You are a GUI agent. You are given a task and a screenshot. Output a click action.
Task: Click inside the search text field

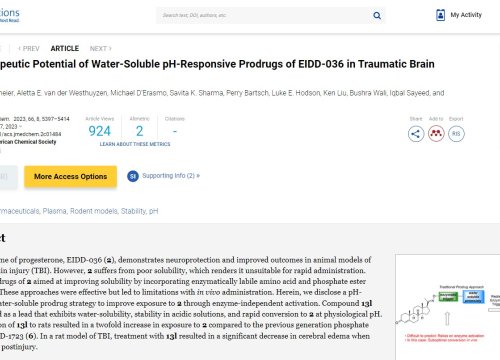click(263, 15)
